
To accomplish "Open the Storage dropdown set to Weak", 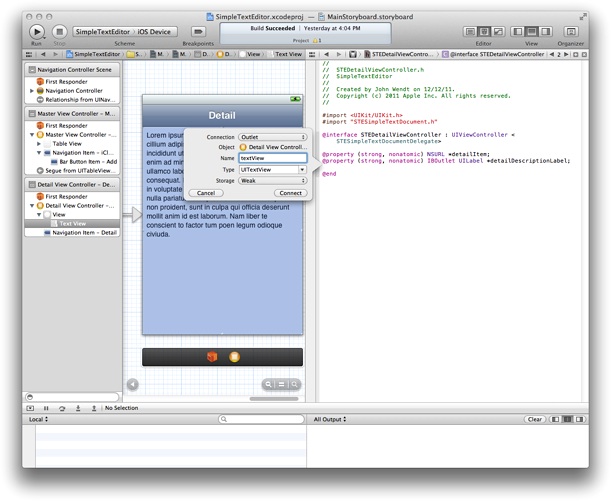I will pos(272,181).
